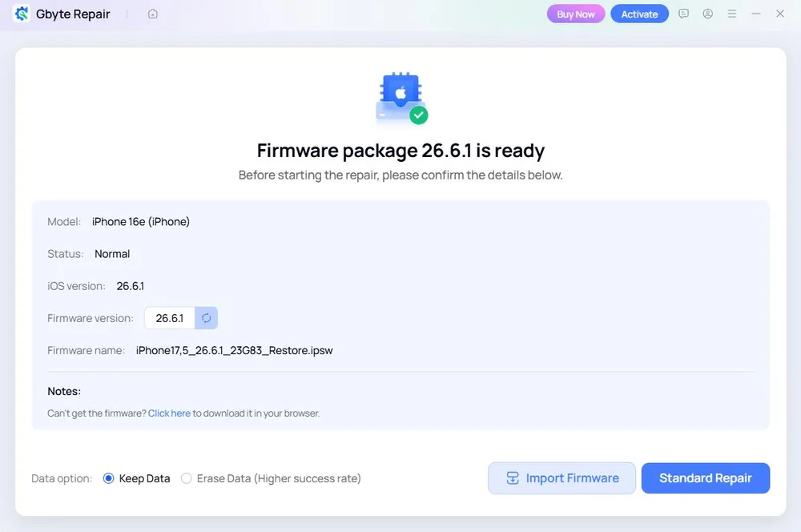
Task: Click the firmware chip ready icon
Action: [401, 98]
